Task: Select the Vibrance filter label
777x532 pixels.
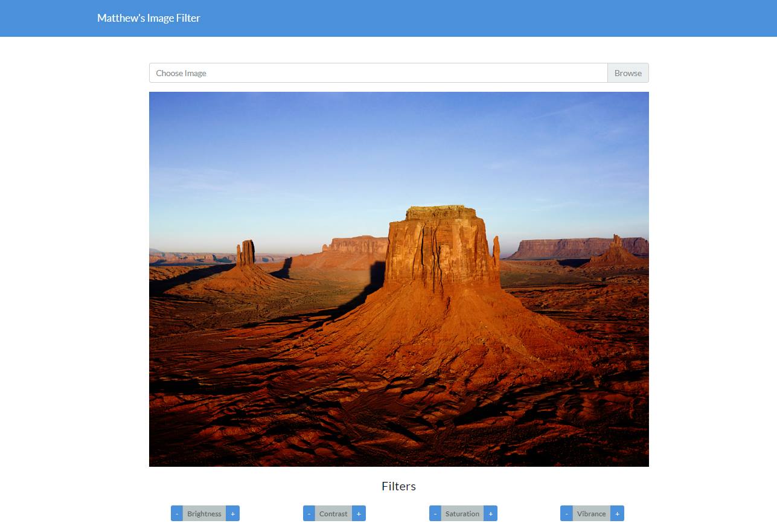Action: click(591, 513)
